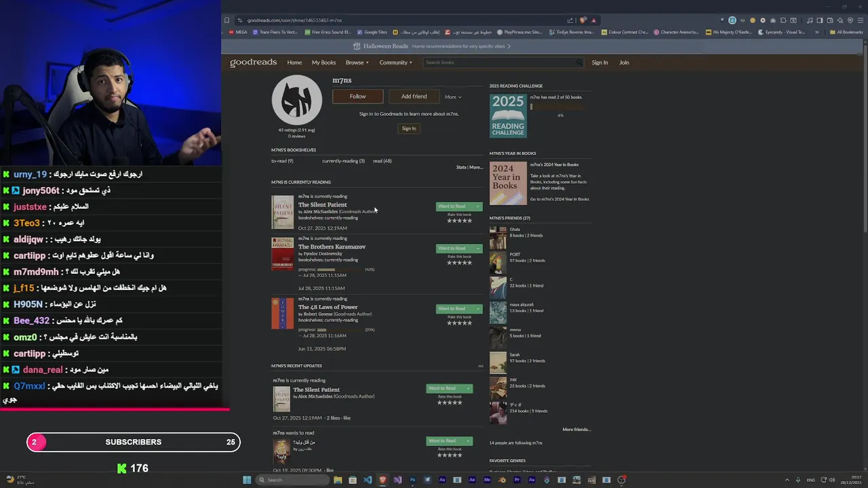Open Photoshop from the taskbar

[x=412, y=480]
